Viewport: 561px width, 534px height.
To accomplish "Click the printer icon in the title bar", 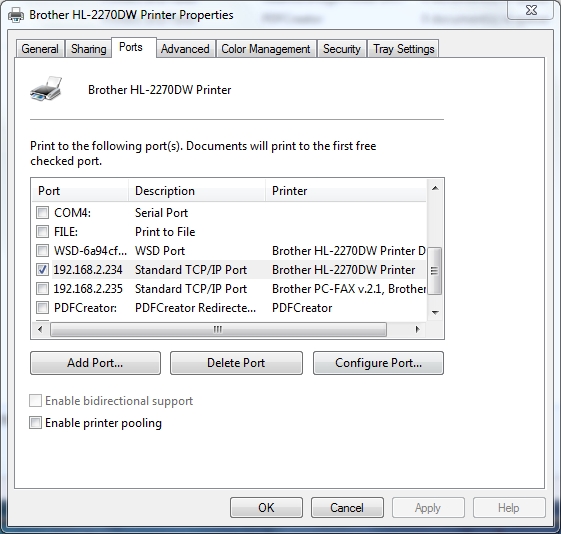I will (16, 15).
